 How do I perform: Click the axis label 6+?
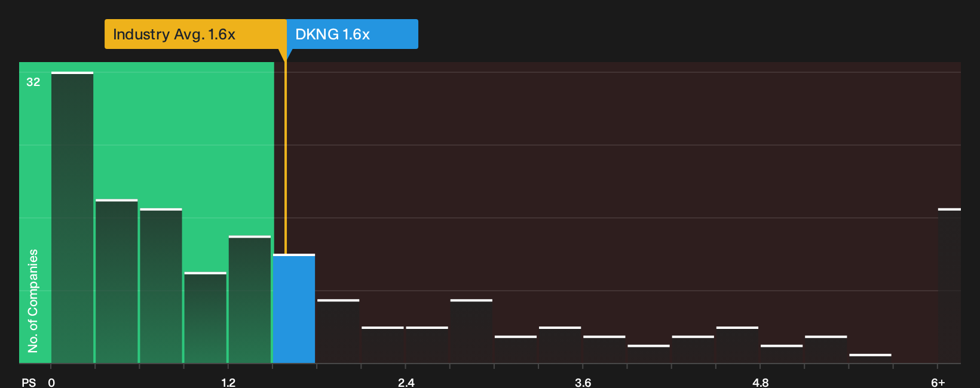[x=938, y=382]
